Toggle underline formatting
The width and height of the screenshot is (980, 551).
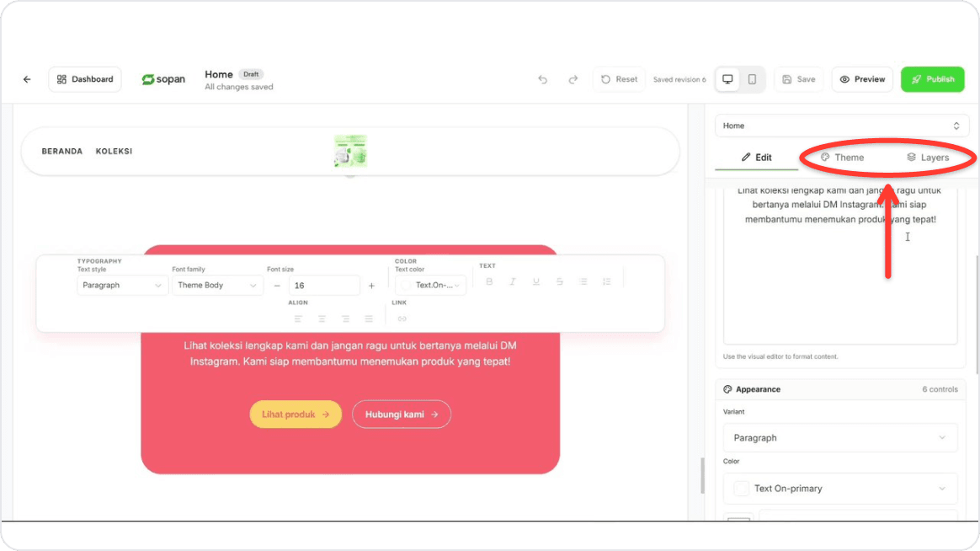tap(536, 282)
